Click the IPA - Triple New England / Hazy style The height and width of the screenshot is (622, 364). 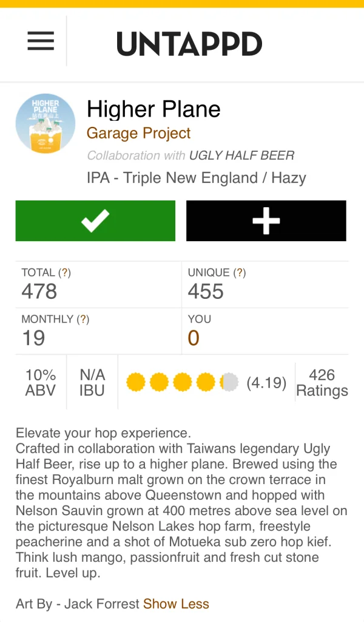[x=197, y=178]
